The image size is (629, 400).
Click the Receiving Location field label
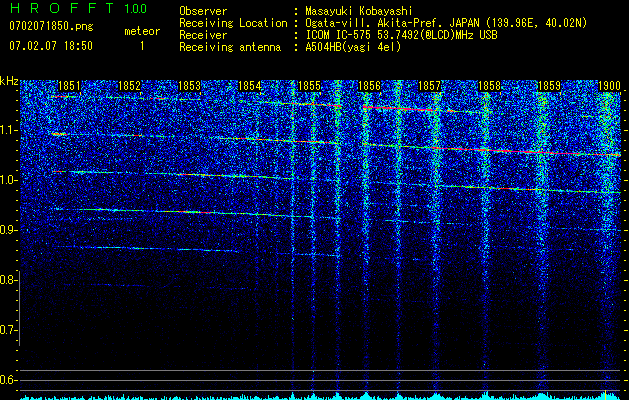coord(233,23)
